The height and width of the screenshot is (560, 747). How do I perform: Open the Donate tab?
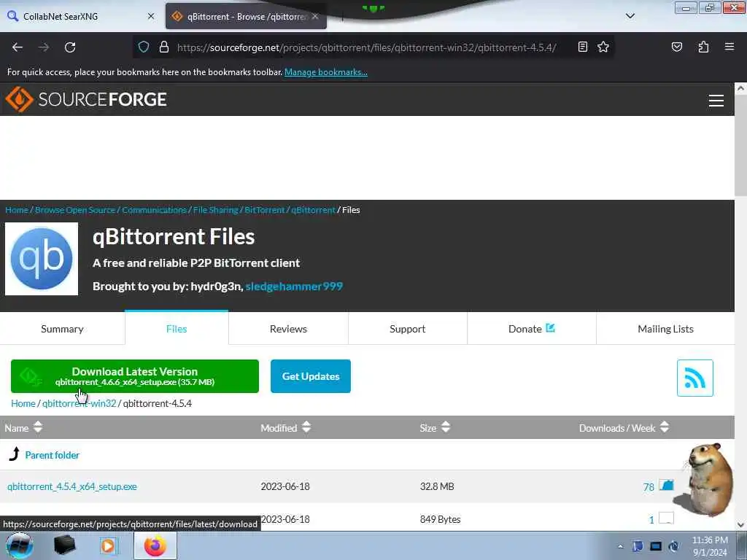[x=532, y=329]
